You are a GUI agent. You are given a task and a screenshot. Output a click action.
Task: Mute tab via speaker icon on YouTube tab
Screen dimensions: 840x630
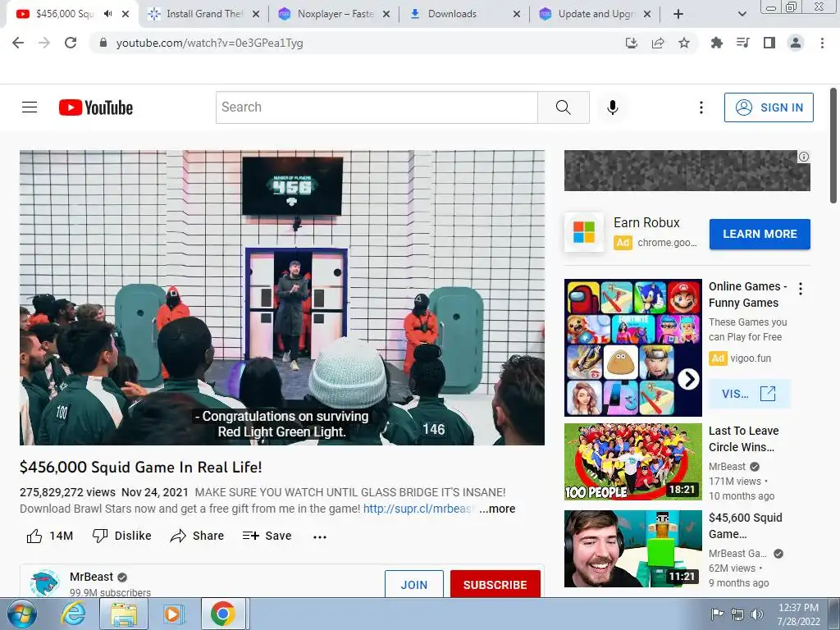tap(107, 14)
